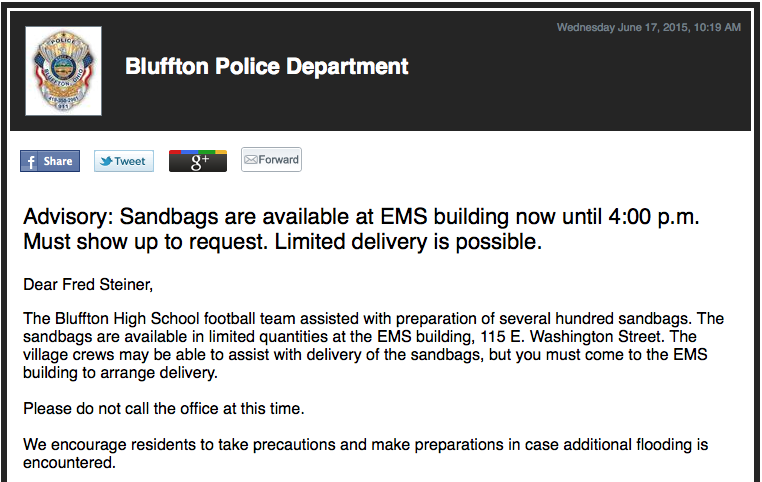Click the envelope icon on Forward
This screenshot has width=762, height=482.
tap(251, 159)
